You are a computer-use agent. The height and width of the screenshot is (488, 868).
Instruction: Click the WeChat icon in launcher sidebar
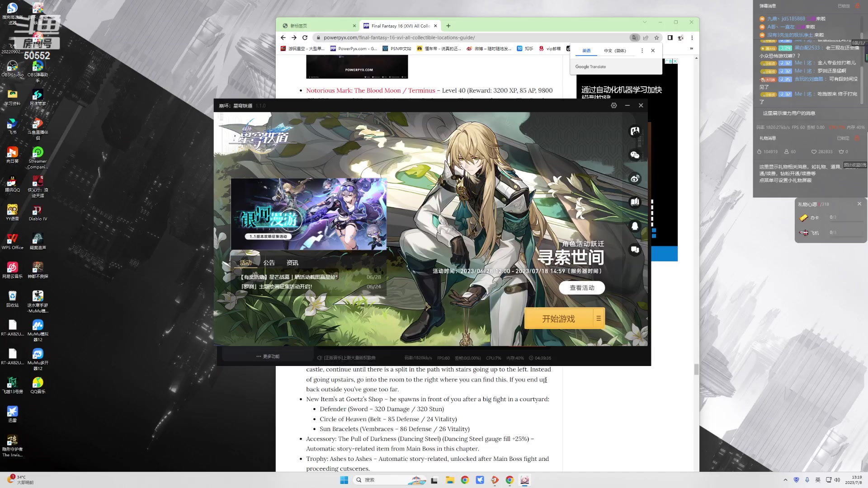635,155
